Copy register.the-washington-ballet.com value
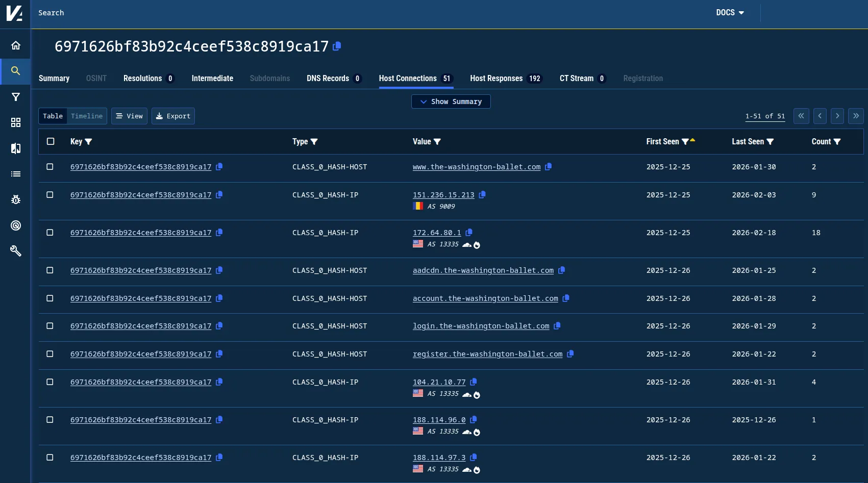The image size is (868, 483). tap(571, 354)
